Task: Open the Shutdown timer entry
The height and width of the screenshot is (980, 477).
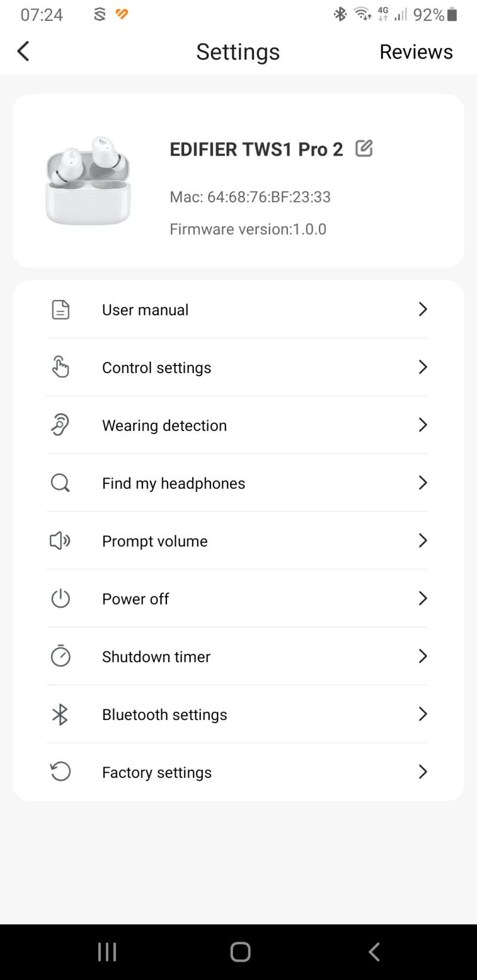Action: (x=156, y=657)
